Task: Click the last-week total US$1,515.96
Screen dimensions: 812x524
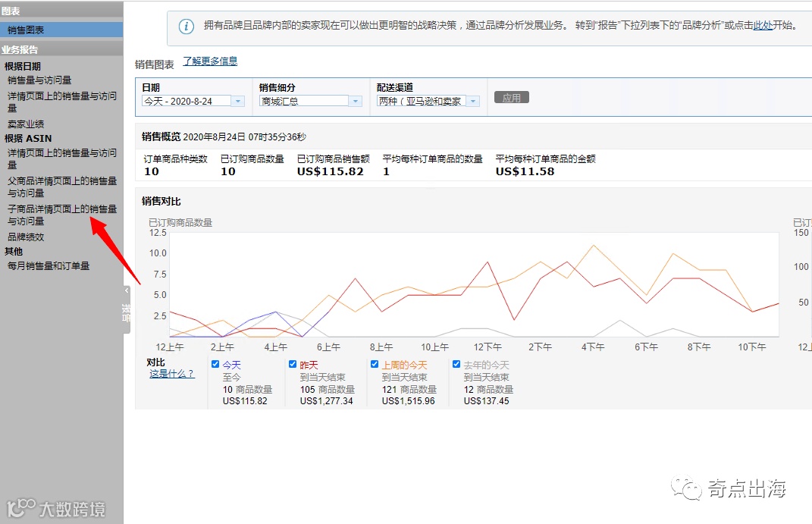Action: coord(408,400)
